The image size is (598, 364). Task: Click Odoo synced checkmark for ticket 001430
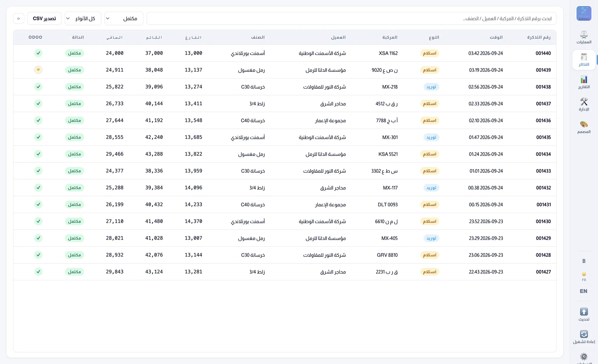click(38, 221)
